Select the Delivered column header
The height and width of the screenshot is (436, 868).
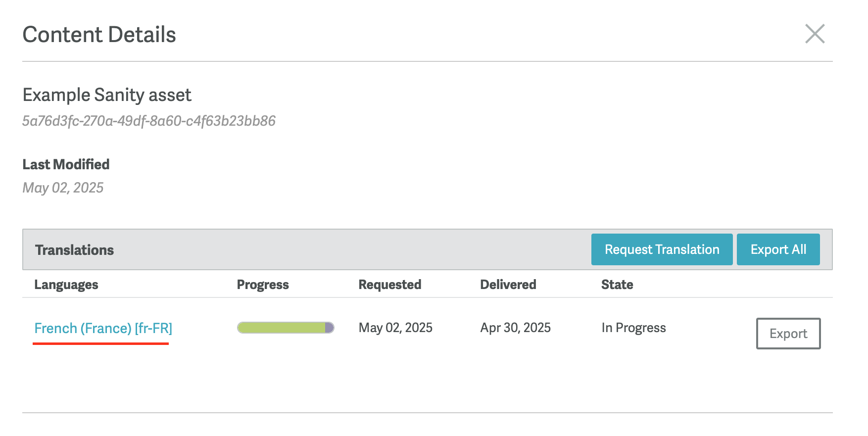[x=508, y=285]
